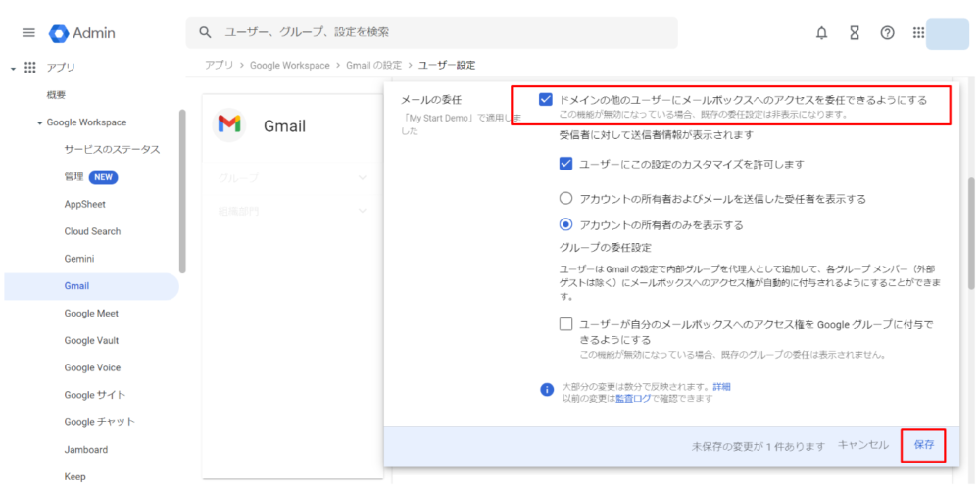Open Keep in sidebar
The image size is (980, 487).
pyautogui.click(x=75, y=476)
